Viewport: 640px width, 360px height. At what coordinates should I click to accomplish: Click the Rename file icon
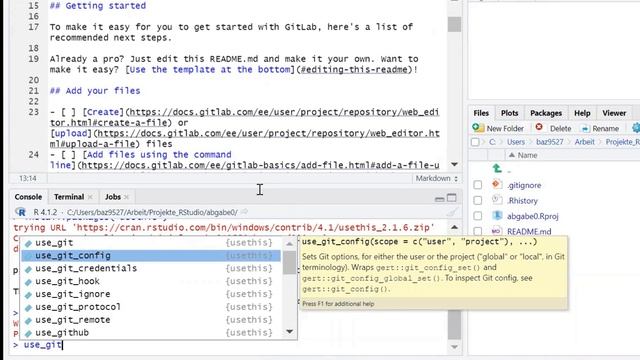pyautogui.click(x=585, y=128)
